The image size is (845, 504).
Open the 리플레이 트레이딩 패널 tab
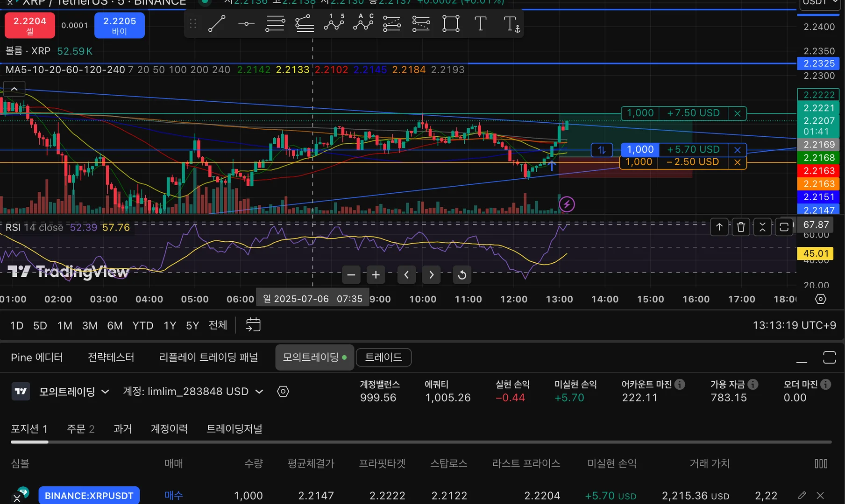click(209, 357)
